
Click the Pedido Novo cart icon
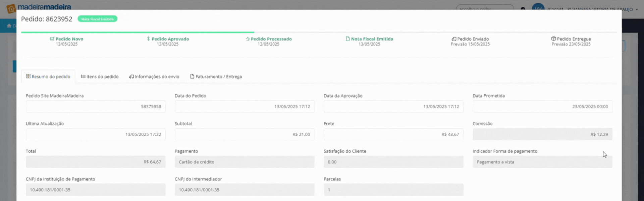[x=52, y=39]
